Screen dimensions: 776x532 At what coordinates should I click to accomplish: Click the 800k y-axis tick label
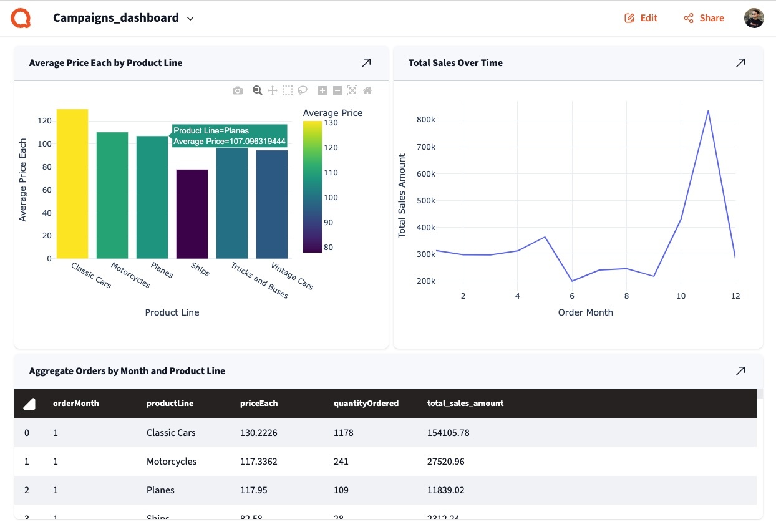[426, 120]
